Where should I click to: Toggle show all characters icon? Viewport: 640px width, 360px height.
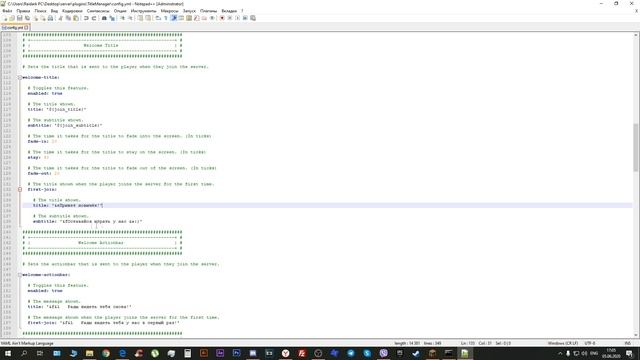point(166,18)
